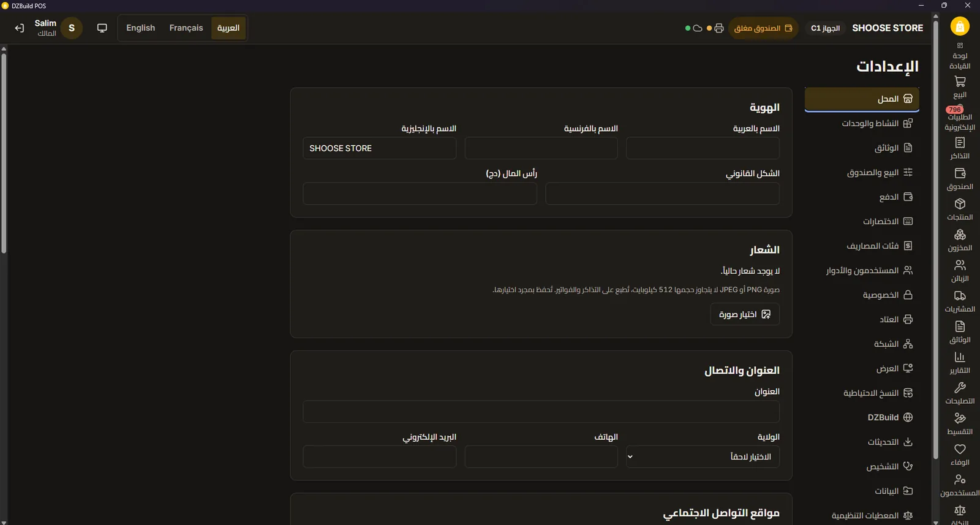Open الوثائق documents in right sidebar
This screenshot has width=980, height=525.
(x=960, y=331)
